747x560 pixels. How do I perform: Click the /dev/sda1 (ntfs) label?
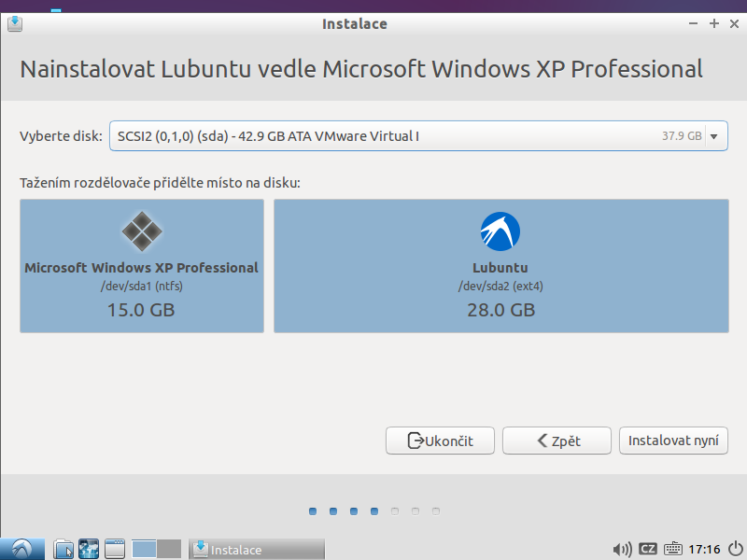[142, 287]
